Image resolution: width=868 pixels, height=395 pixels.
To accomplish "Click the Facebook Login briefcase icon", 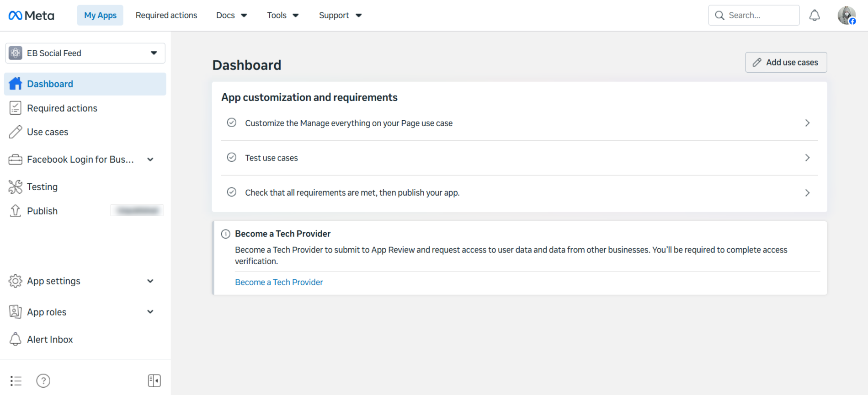I will point(15,160).
